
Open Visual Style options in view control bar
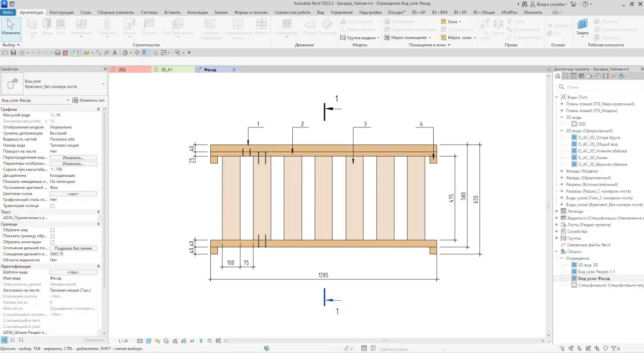pyautogui.click(x=148, y=340)
